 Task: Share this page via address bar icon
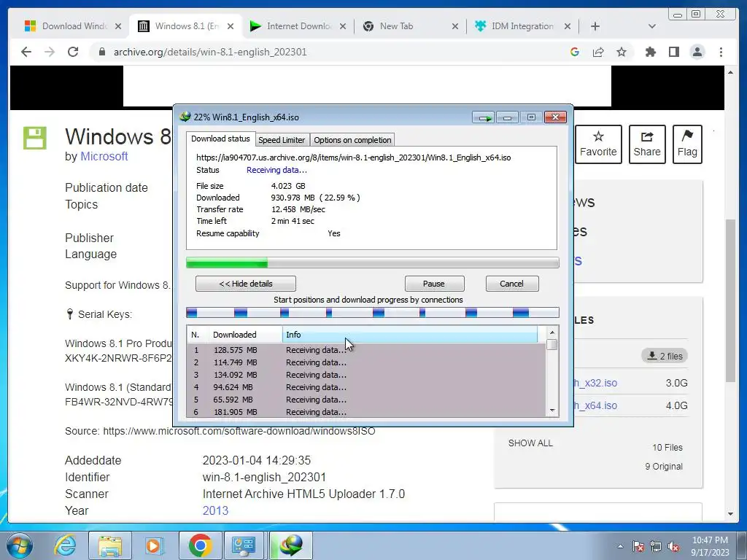598,52
